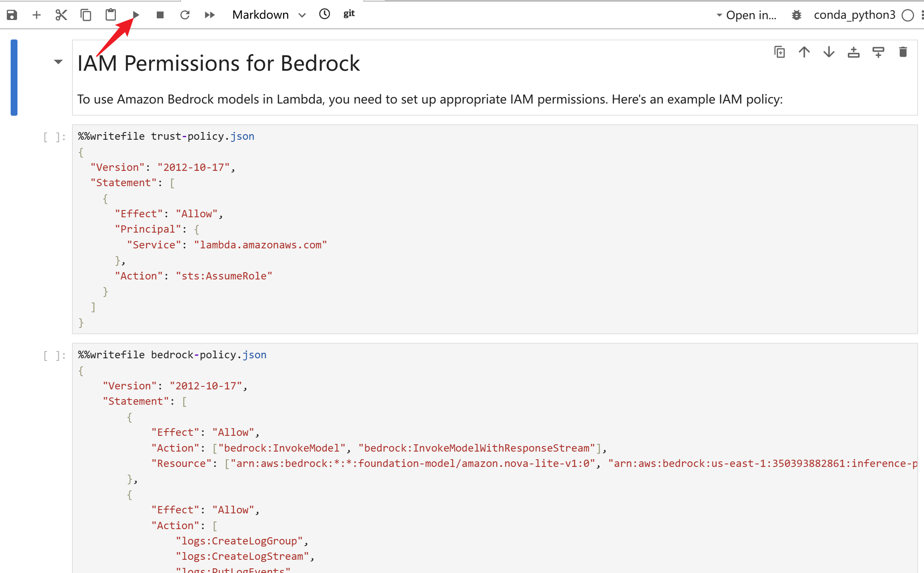Click the "%%writefile trust-policy.json" line
The height and width of the screenshot is (573, 924).
(166, 136)
